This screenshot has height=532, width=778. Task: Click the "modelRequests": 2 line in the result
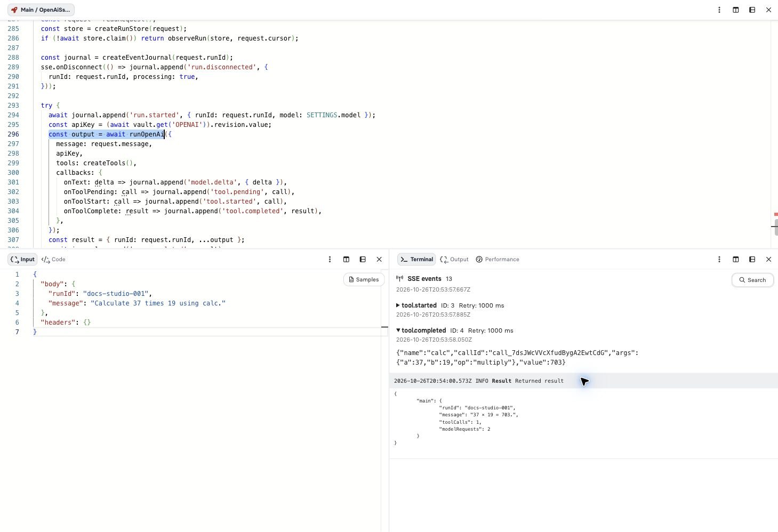(464, 429)
